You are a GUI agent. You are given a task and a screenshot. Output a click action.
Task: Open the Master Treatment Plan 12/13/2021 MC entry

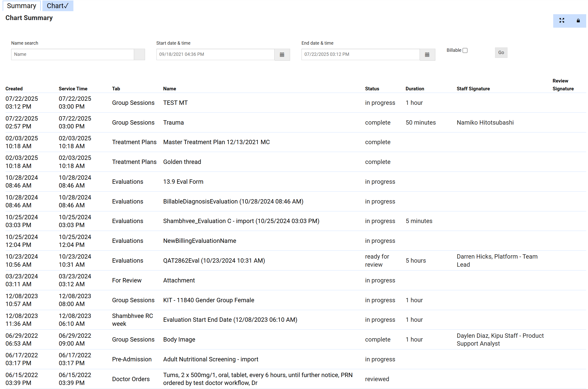coord(216,142)
